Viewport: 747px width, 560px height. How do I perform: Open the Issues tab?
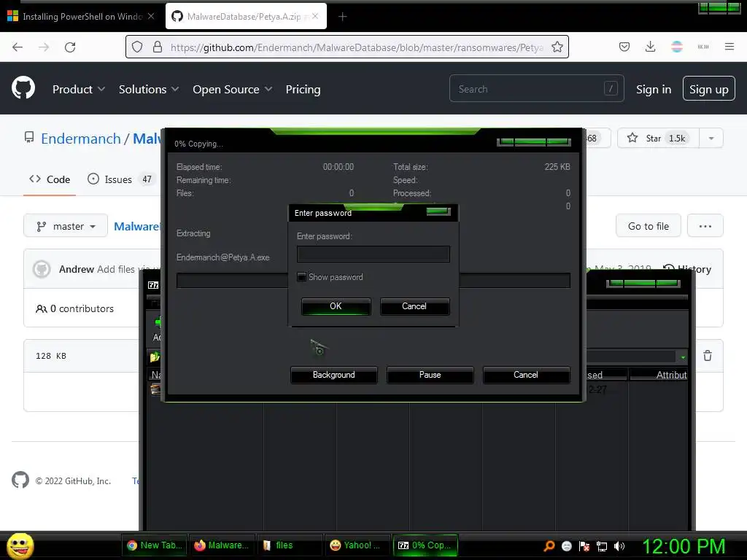(120, 179)
